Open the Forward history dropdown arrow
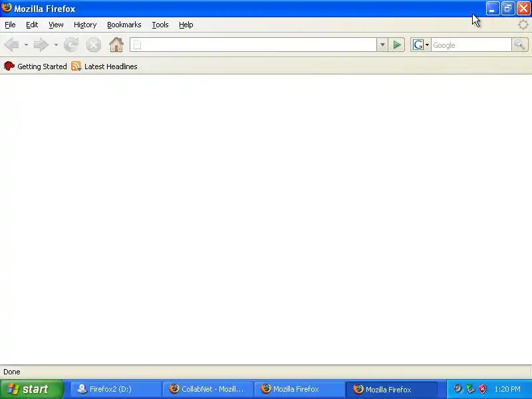Screen dimensions: 532x399 tap(56, 45)
